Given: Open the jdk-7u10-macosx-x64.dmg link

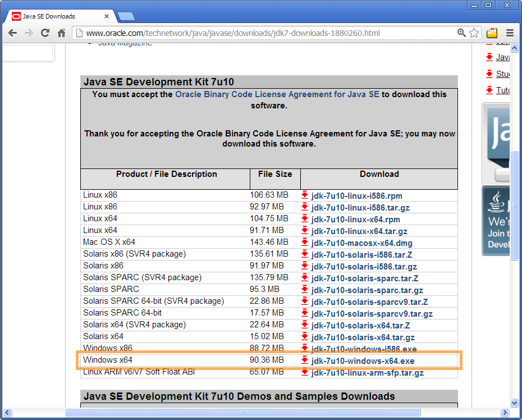Looking at the screenshot, I should (x=362, y=243).
